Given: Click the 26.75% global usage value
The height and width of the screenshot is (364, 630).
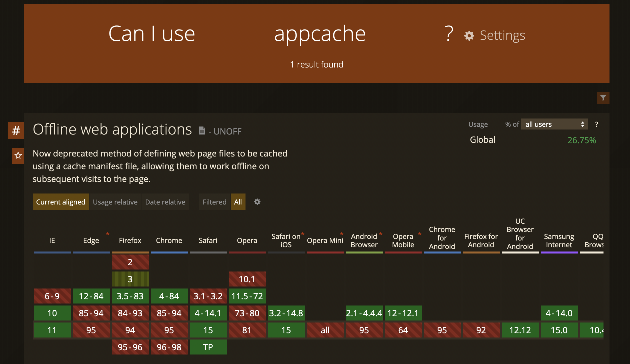Looking at the screenshot, I should click(x=581, y=140).
